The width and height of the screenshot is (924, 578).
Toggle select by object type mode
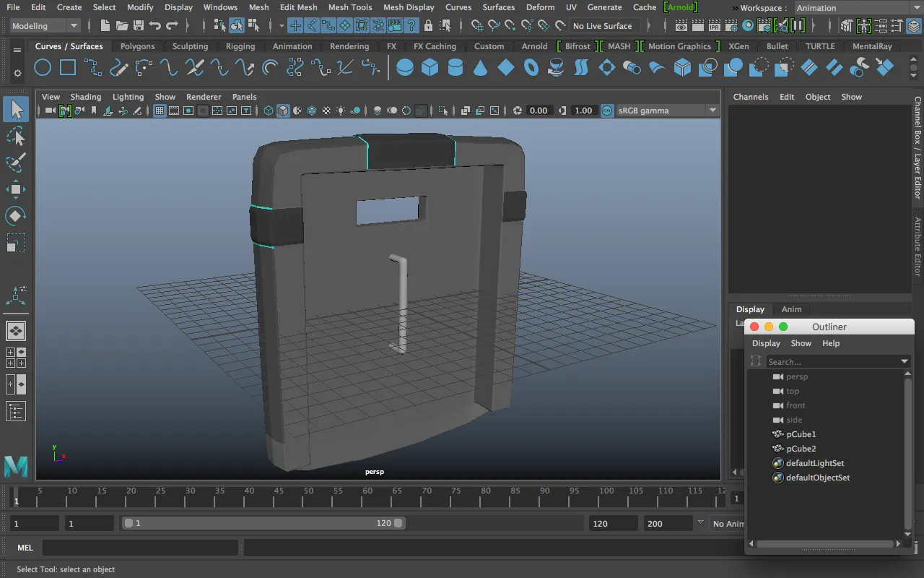(237, 26)
